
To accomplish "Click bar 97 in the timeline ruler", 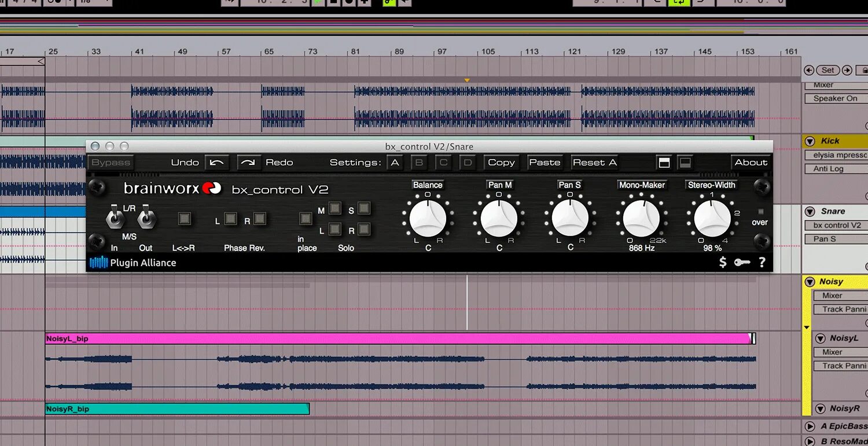I will pyautogui.click(x=442, y=51).
